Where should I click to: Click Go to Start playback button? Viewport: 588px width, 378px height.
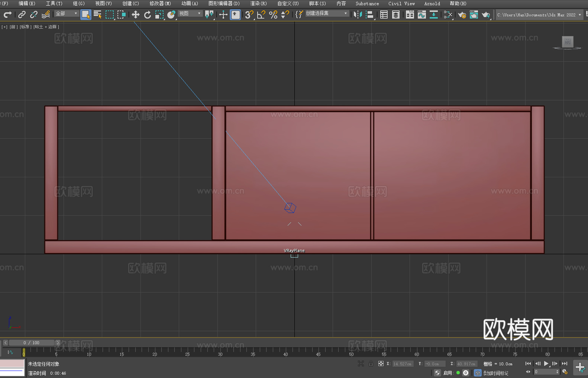528,364
